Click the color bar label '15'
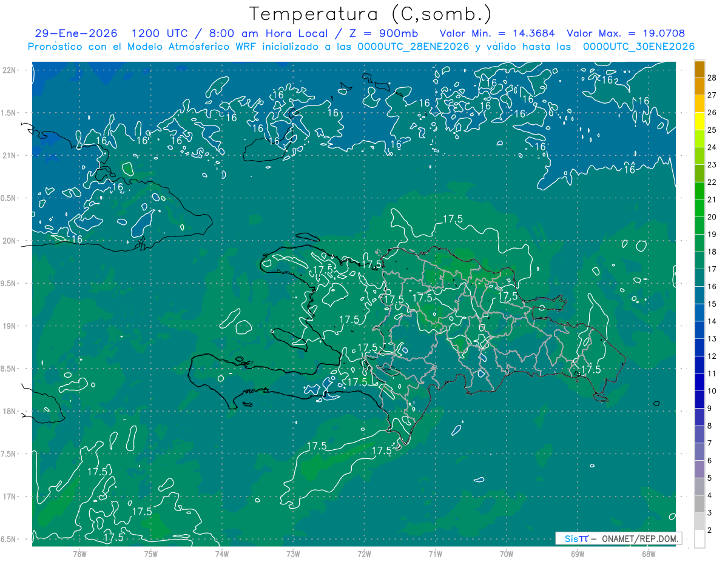Viewport: 728px width, 562px height. pos(712,304)
